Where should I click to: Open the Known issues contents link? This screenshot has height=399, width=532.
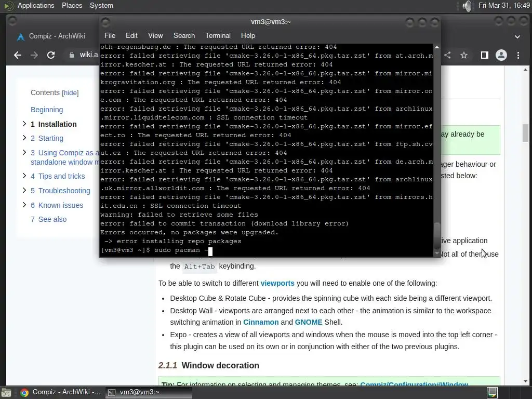pos(57,205)
